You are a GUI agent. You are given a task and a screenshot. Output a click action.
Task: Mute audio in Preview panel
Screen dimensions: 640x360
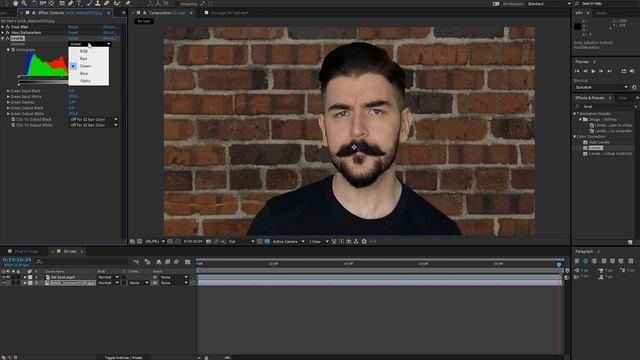point(632,71)
